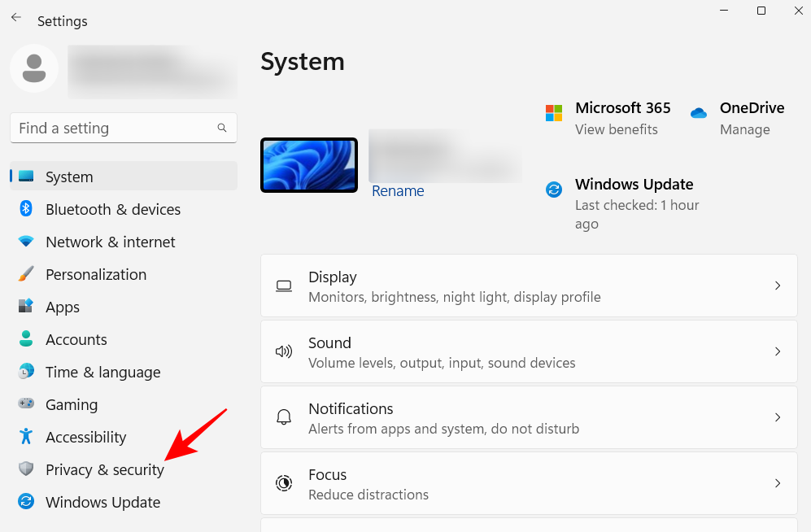
Task: Expand the Display settings row chevron
Action: coord(777,286)
